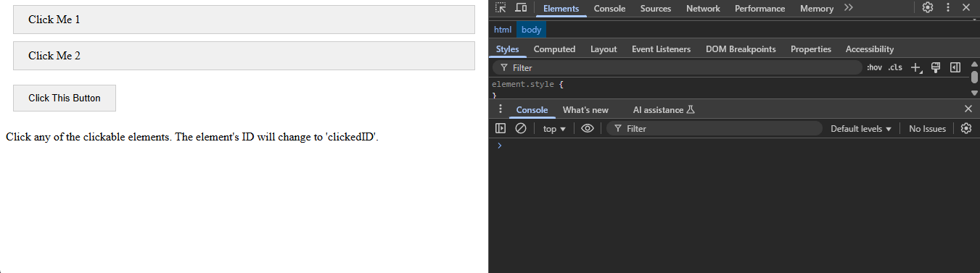Switch to the Layout pane
The height and width of the screenshot is (273, 980).
tap(604, 49)
